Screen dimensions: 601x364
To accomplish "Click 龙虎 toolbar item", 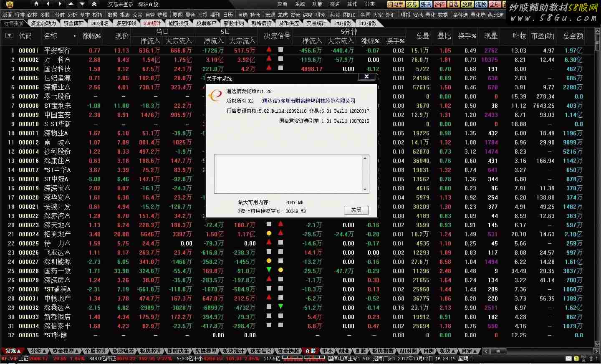I will [283, 15].
